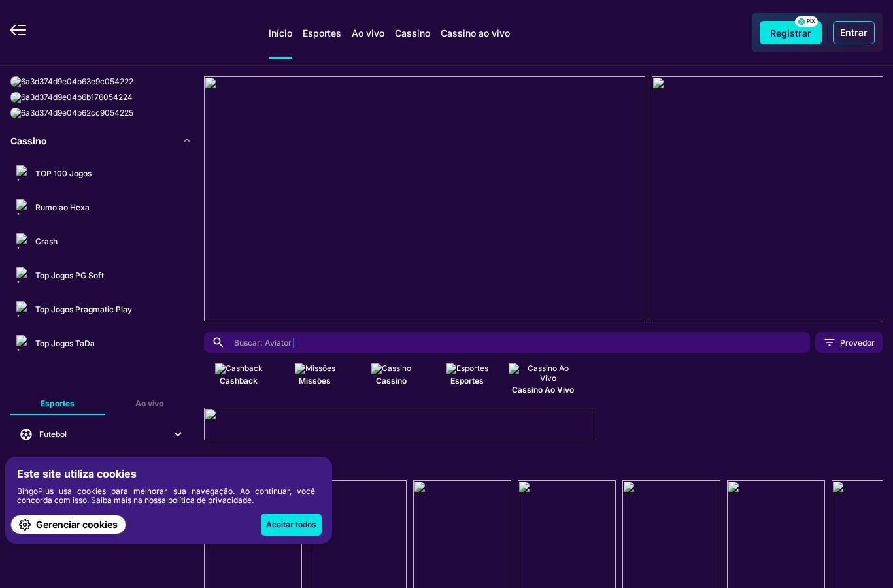The width and height of the screenshot is (893, 588).
Task: Collapse the Cassino sidebar section
Action: click(187, 140)
